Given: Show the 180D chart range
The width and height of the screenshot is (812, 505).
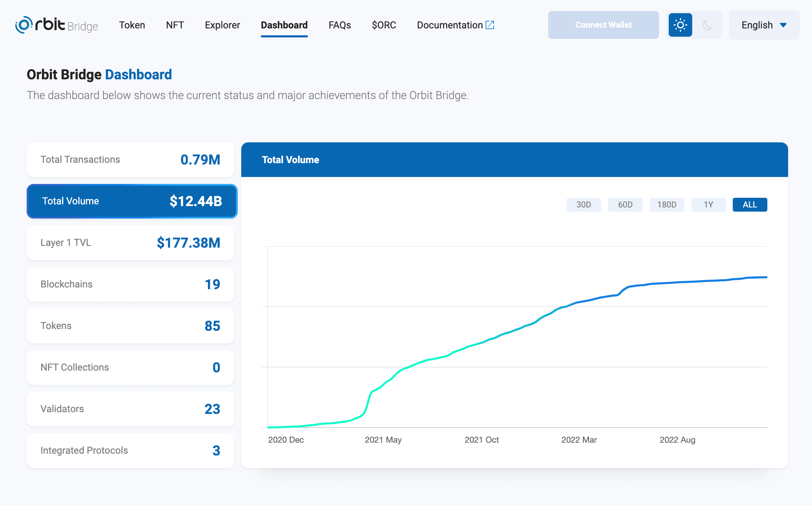Looking at the screenshot, I should click(667, 205).
